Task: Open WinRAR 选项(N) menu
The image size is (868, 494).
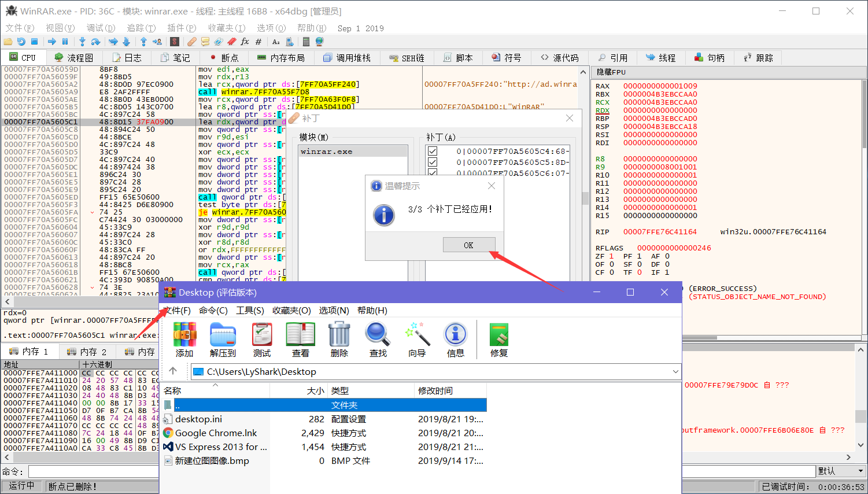Action: click(x=334, y=311)
